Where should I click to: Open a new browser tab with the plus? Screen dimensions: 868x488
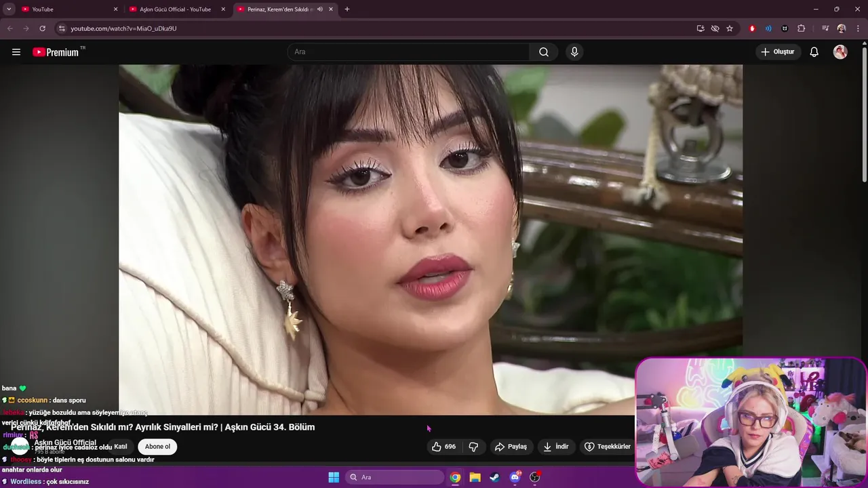click(347, 9)
